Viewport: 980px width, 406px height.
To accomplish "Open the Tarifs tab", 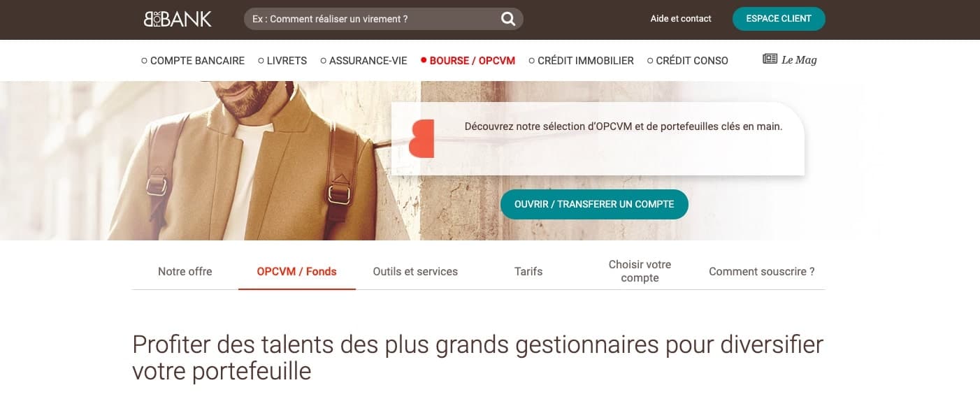I will (x=528, y=271).
